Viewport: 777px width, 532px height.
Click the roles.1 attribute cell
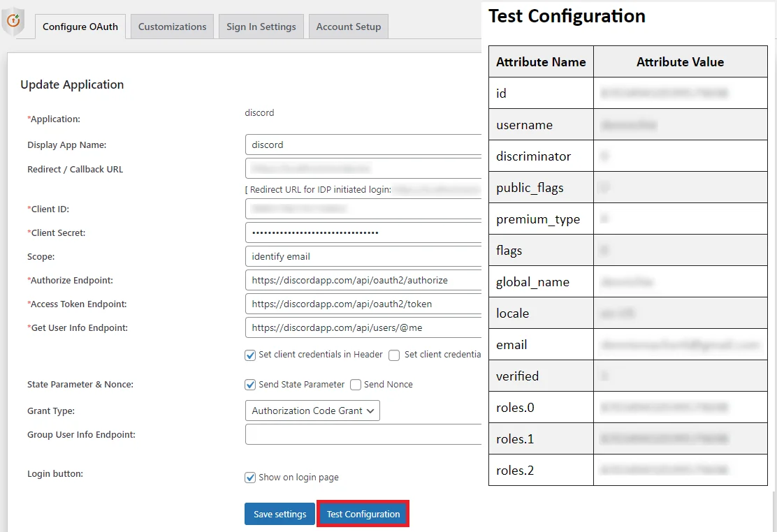(541, 439)
